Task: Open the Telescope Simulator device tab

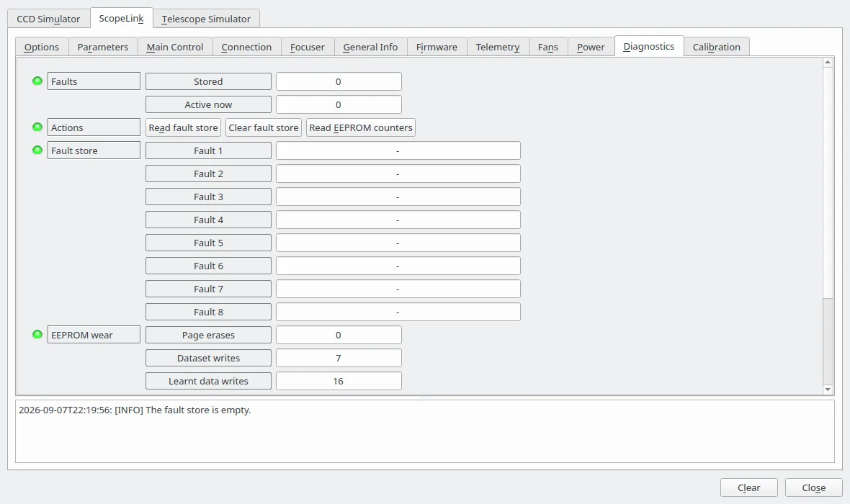Action: [206, 19]
